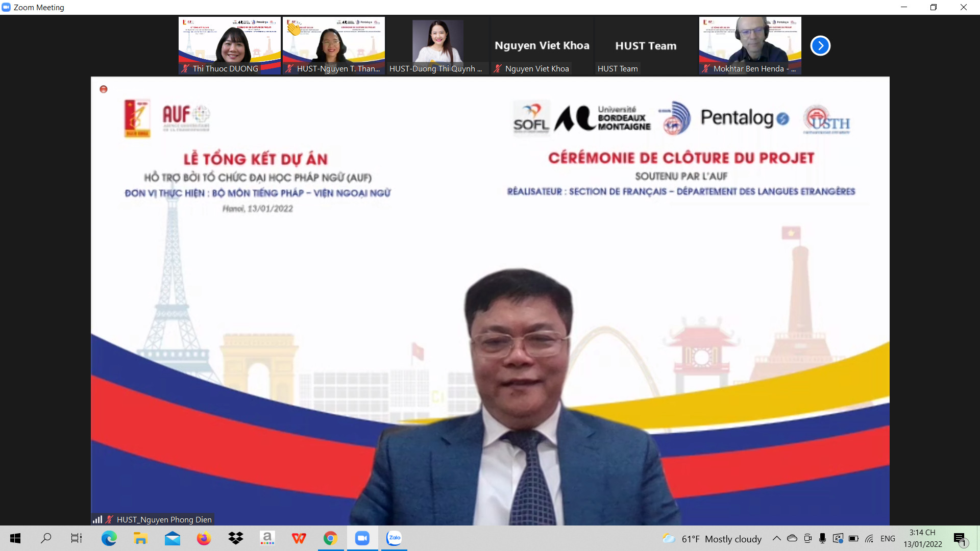
Task: Select Nguyen Viet Khoa participant tile
Action: point(542,45)
